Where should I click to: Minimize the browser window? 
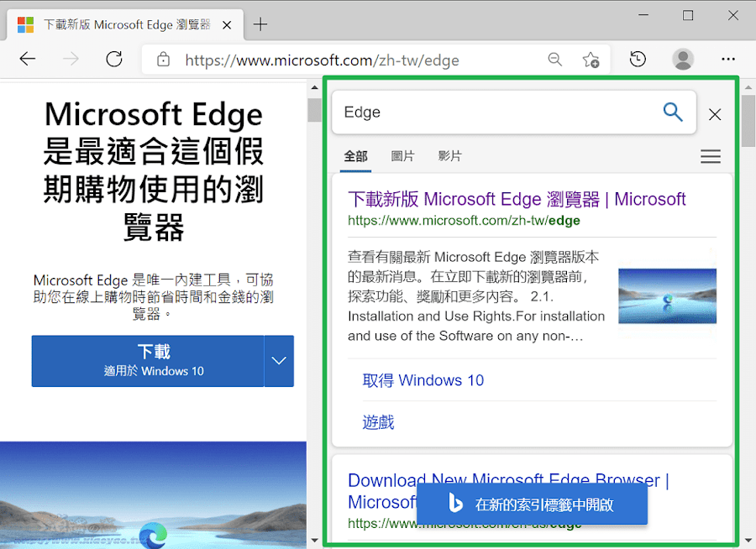643,15
